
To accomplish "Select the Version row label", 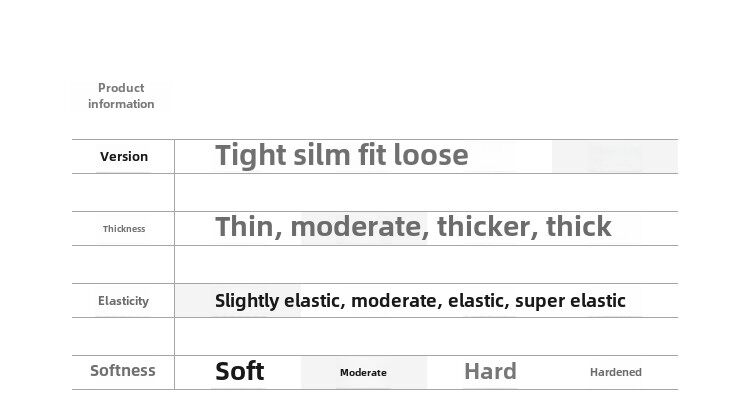I will pos(124,156).
